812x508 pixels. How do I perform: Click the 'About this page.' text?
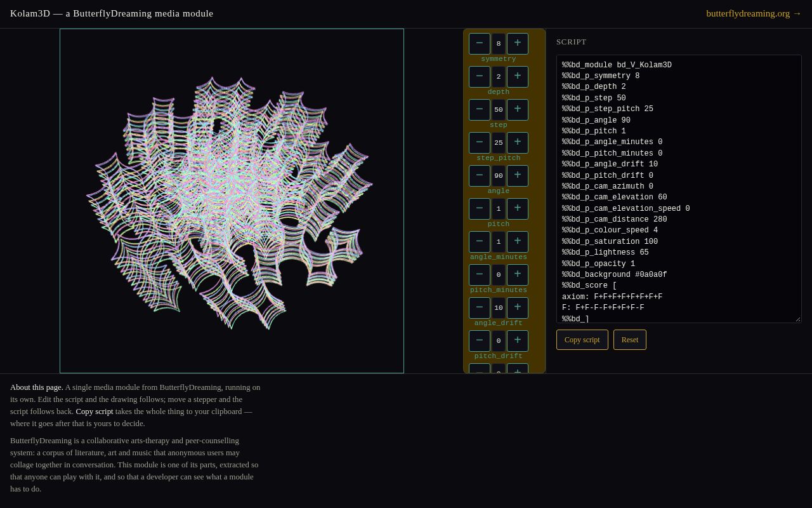click(x=37, y=387)
